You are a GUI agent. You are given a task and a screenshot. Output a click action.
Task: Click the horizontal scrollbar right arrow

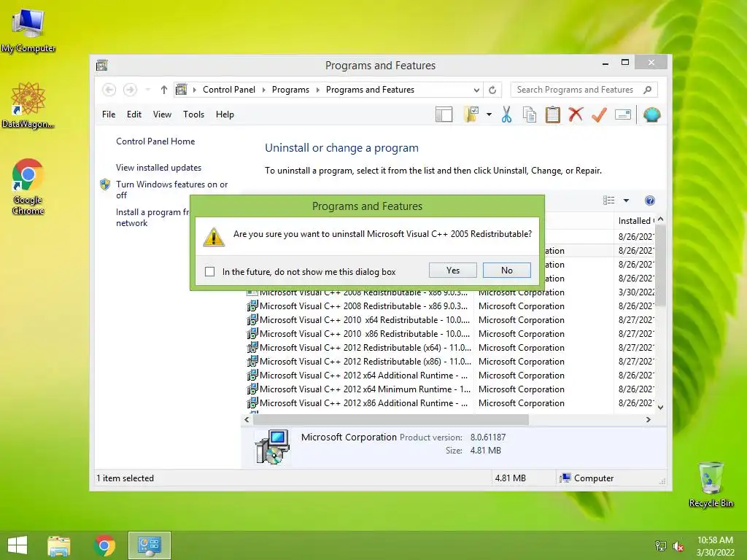point(648,419)
